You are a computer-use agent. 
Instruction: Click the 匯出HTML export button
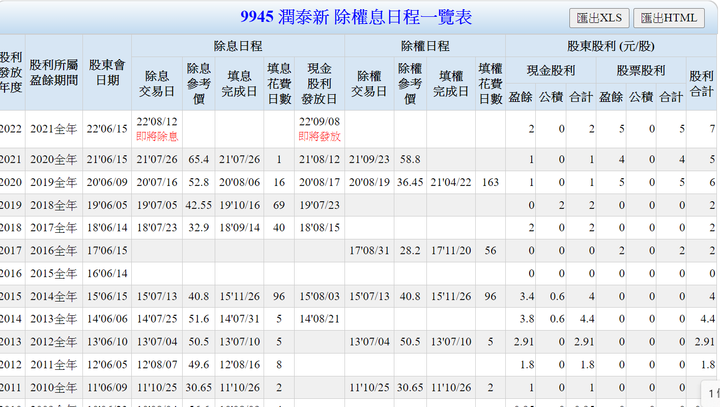pyautogui.click(x=669, y=18)
